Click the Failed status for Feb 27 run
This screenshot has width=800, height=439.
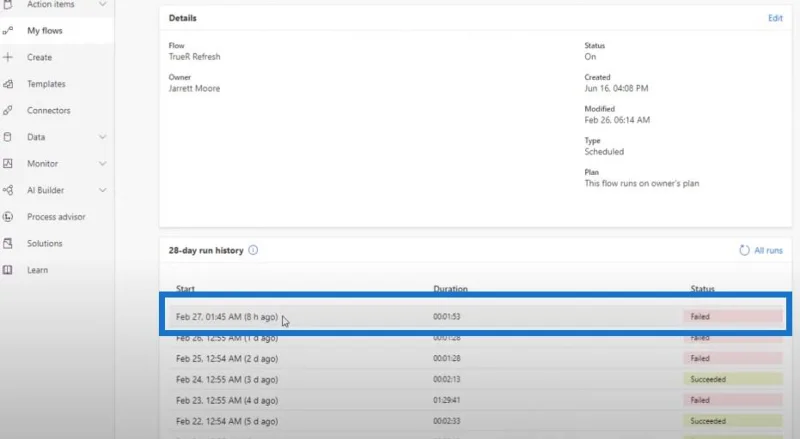[x=733, y=316]
